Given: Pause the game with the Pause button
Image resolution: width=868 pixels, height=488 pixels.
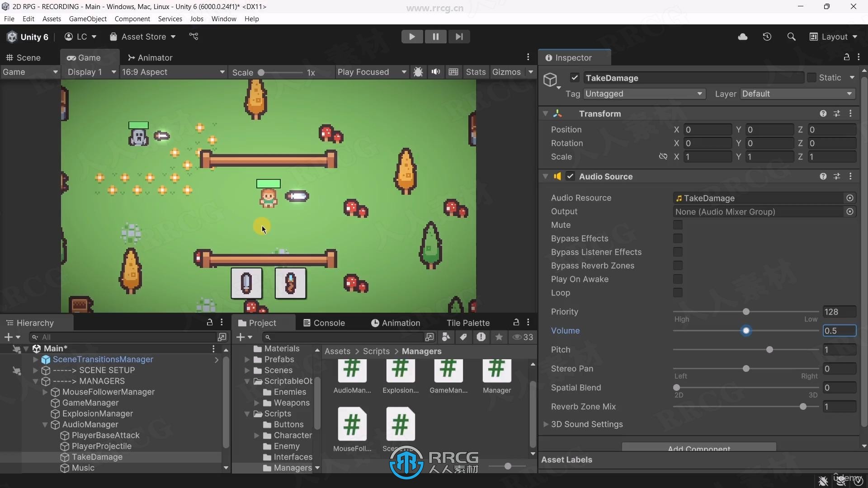Looking at the screenshot, I should pos(435,37).
